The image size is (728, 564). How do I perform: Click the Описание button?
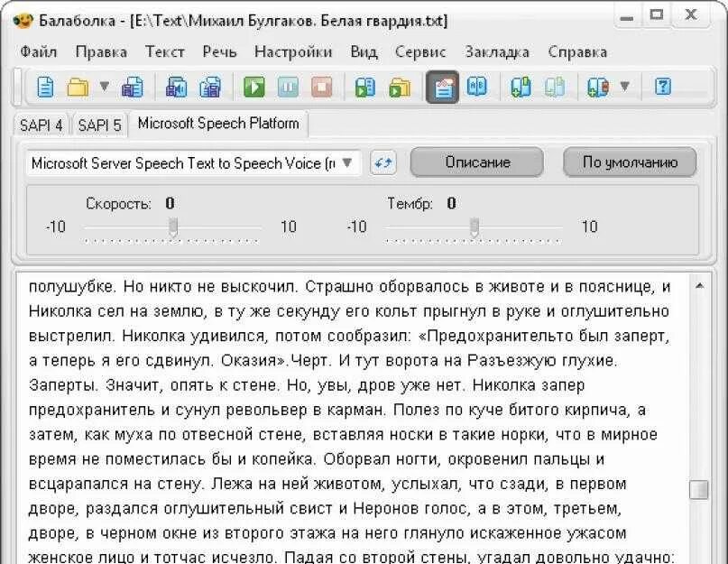pyautogui.click(x=477, y=162)
